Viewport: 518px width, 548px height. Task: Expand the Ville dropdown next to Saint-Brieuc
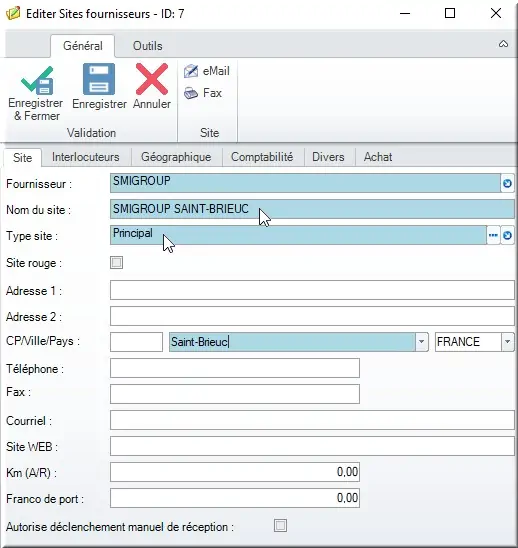(421, 342)
